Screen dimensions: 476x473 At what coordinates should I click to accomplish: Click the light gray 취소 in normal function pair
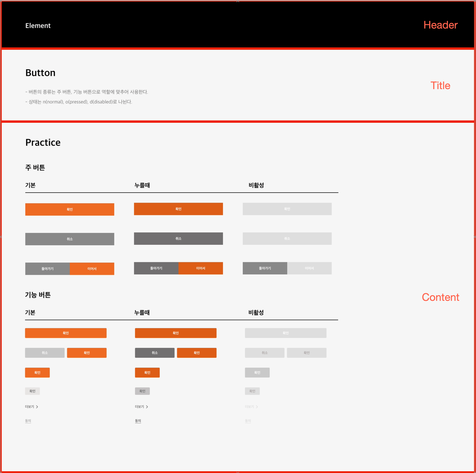45,353
